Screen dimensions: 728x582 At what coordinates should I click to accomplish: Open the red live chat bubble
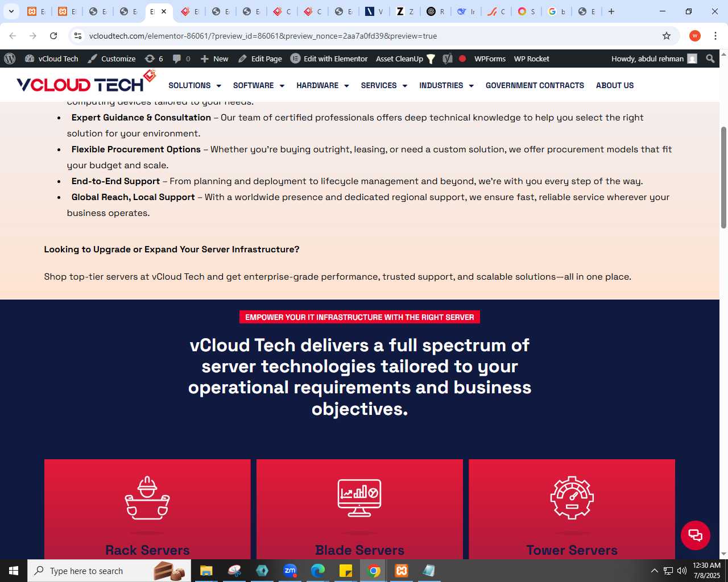(695, 535)
